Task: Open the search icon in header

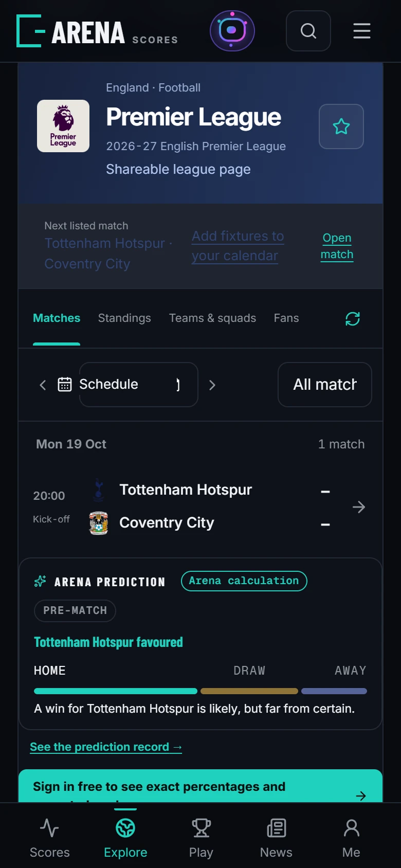Action: [x=308, y=31]
